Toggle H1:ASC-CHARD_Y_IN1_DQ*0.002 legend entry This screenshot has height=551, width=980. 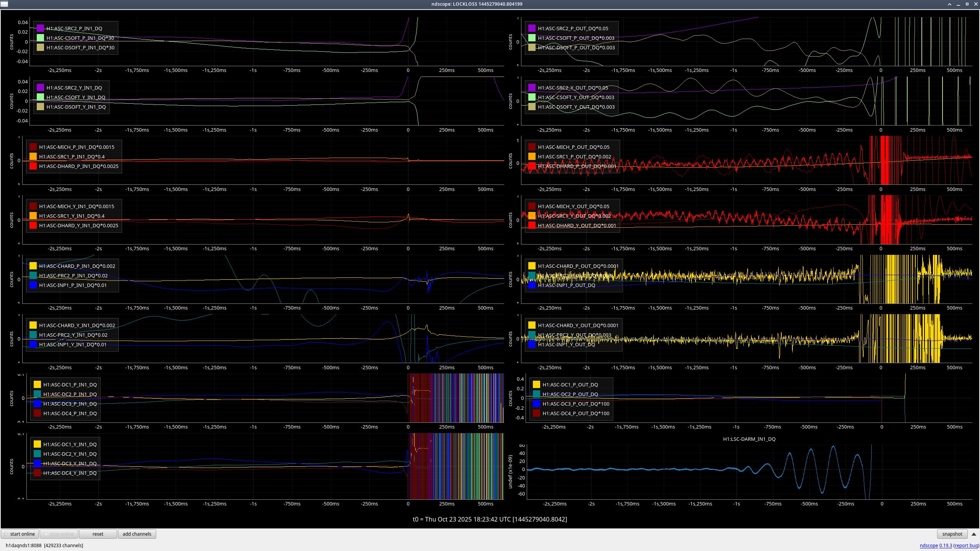pyautogui.click(x=77, y=325)
